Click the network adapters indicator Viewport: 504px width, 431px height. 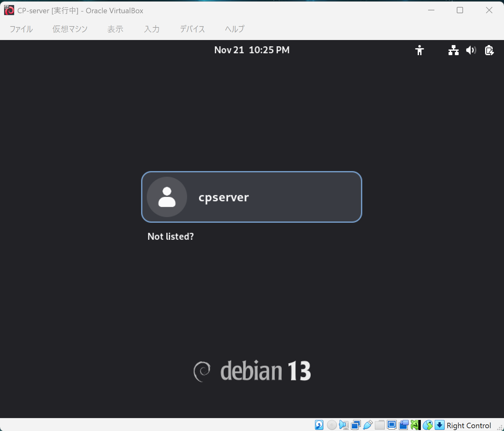pos(356,425)
